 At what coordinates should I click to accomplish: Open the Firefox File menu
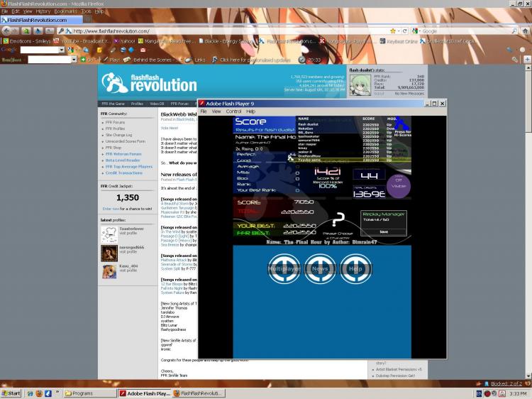click(x=4, y=11)
